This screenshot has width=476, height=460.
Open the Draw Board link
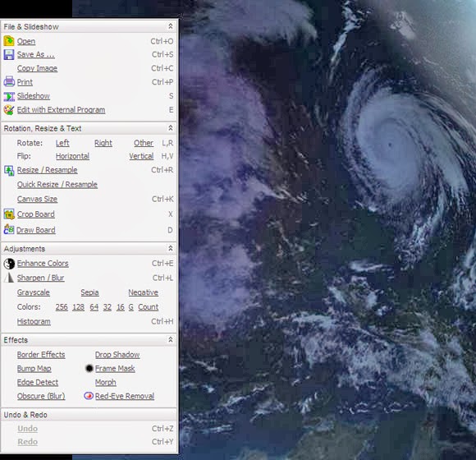click(36, 230)
